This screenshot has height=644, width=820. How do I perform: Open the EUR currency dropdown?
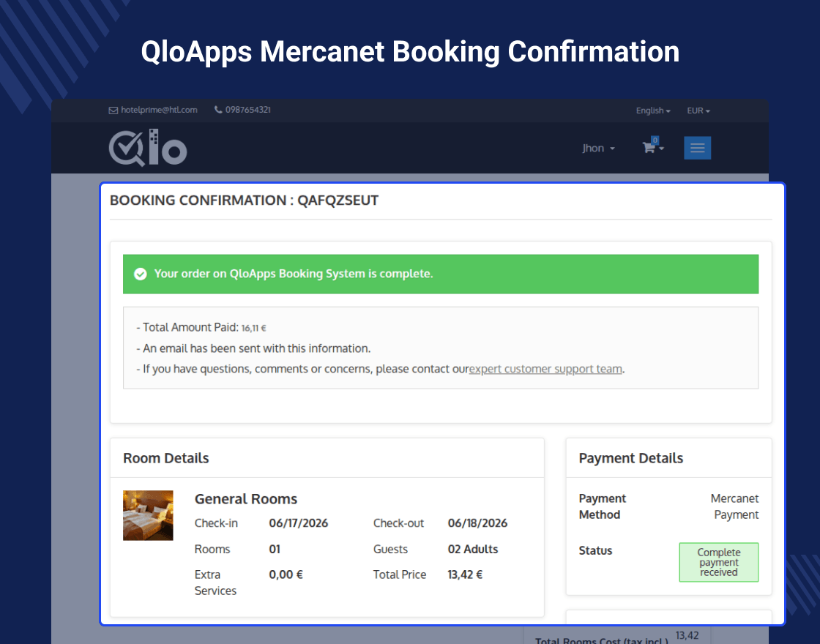click(698, 111)
